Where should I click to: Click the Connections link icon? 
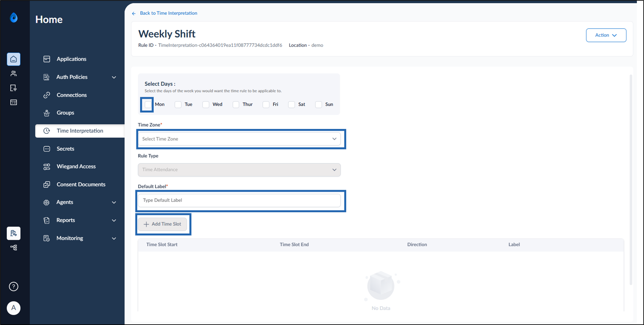47,95
